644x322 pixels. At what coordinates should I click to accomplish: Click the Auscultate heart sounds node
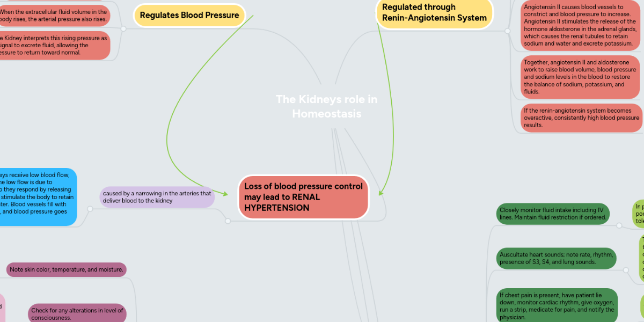pyautogui.click(x=556, y=258)
